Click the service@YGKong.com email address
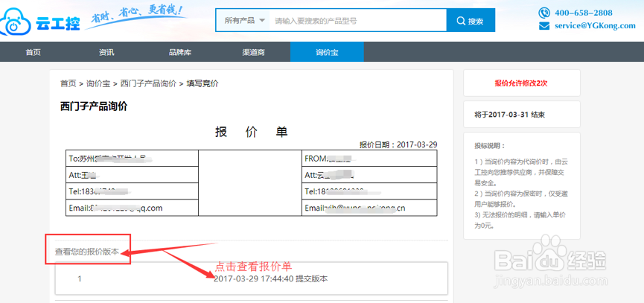 coord(595,25)
